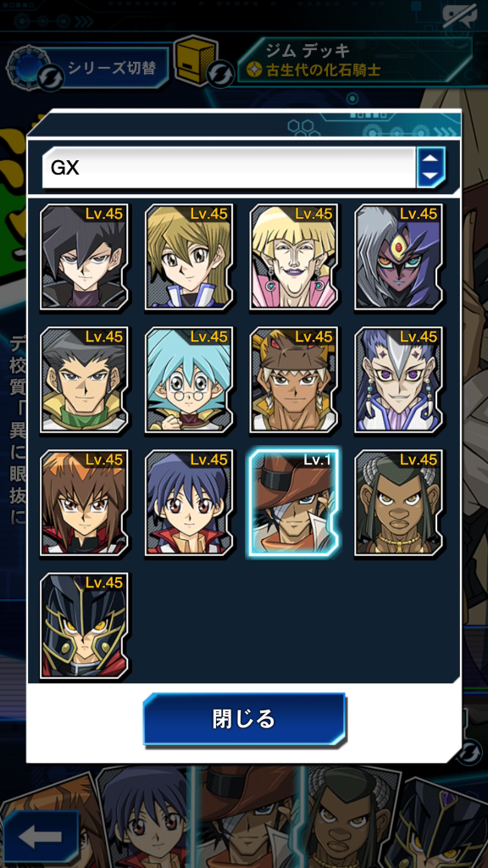Pick the character with ram horns headpiece
Image resolution: width=488 pixels, height=868 pixels.
click(399, 503)
